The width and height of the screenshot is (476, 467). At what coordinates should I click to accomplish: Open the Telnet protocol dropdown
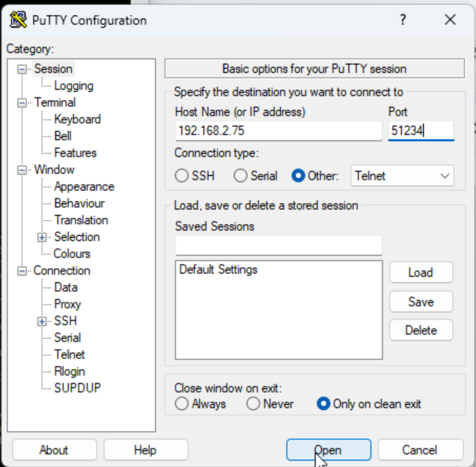tap(402, 176)
